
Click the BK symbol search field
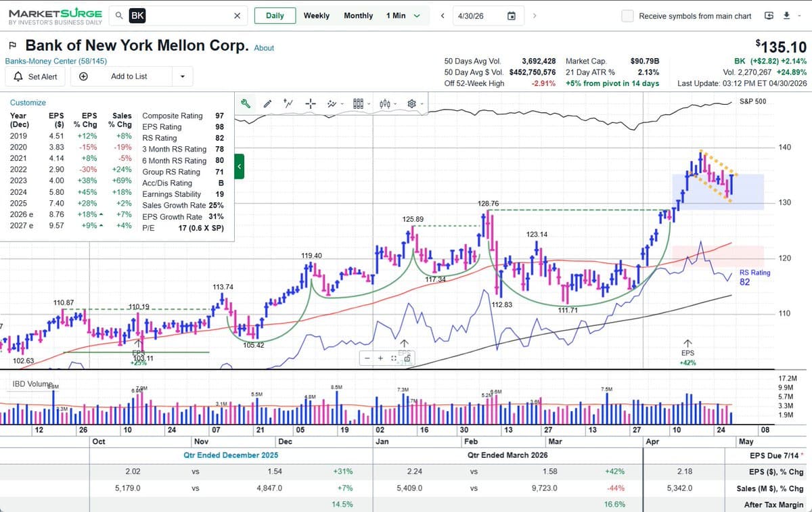pyautogui.click(x=179, y=16)
